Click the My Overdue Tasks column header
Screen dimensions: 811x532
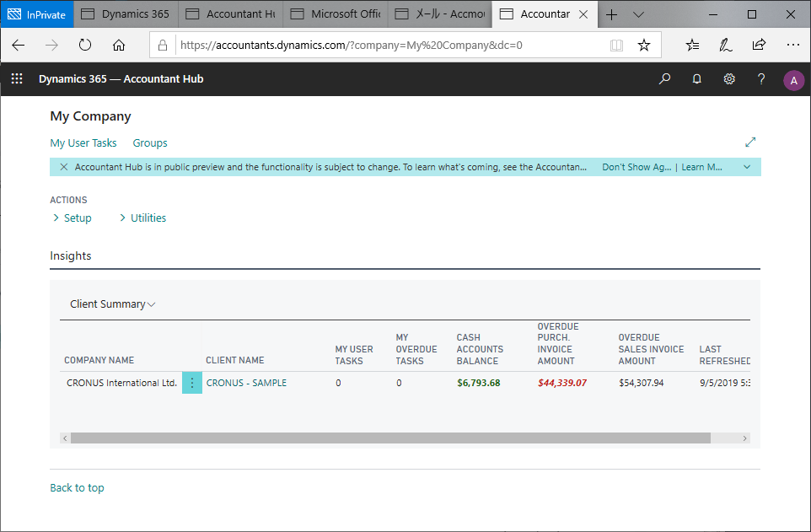coord(416,349)
